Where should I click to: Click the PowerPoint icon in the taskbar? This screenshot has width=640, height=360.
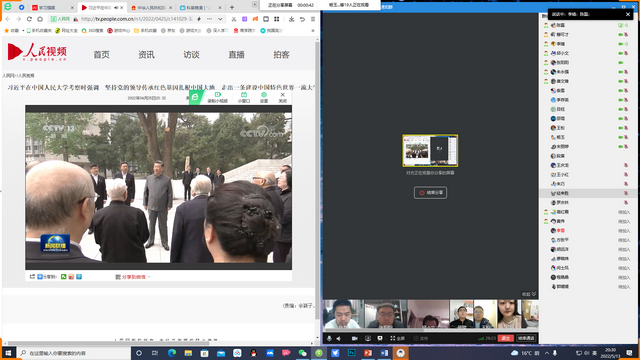coord(368,353)
